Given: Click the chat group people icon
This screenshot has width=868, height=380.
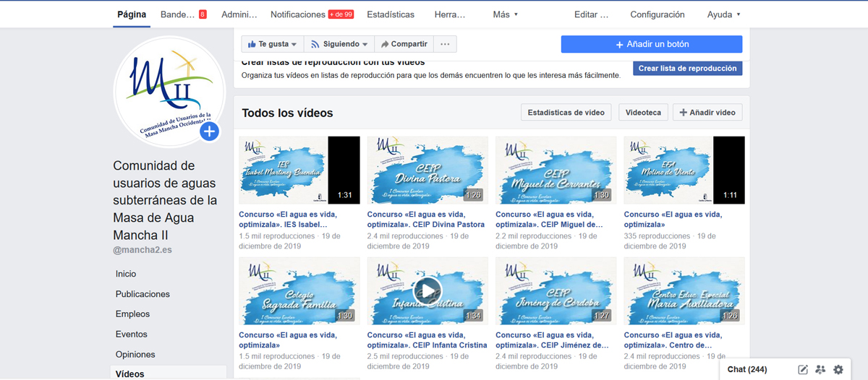Looking at the screenshot, I should point(820,369).
